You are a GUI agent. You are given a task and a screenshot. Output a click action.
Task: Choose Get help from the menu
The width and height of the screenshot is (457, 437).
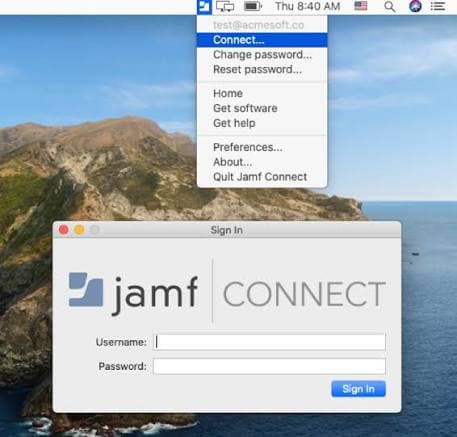coord(262,123)
